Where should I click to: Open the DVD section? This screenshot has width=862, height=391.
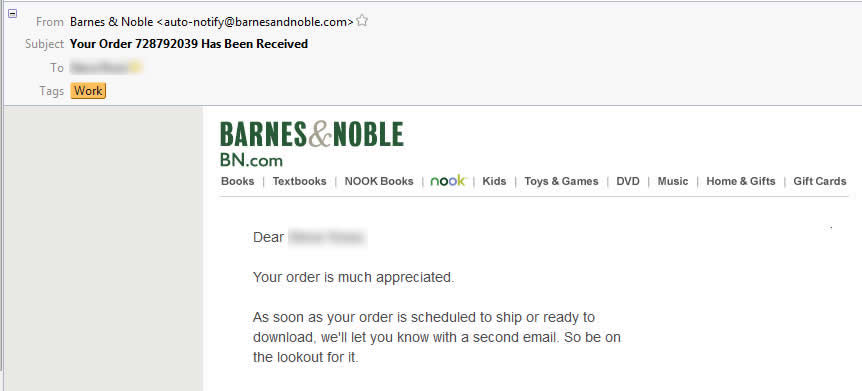(628, 181)
